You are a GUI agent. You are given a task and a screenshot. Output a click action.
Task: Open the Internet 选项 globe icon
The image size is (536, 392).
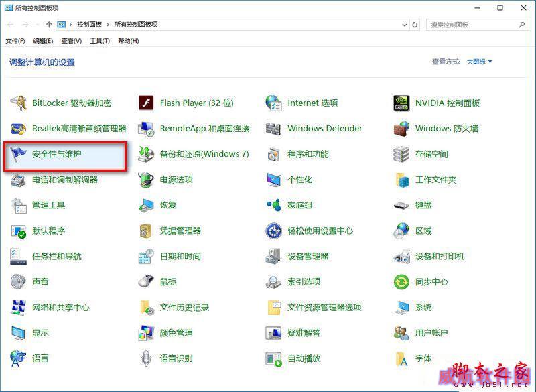point(274,103)
